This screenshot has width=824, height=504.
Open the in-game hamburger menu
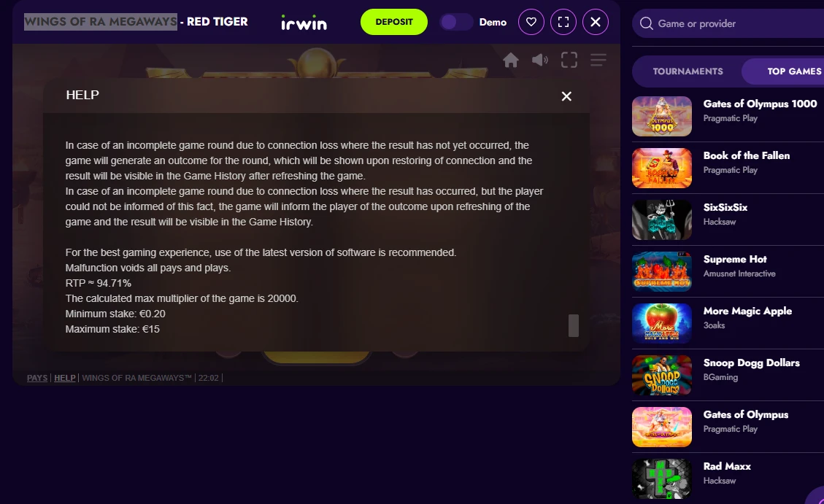click(598, 60)
